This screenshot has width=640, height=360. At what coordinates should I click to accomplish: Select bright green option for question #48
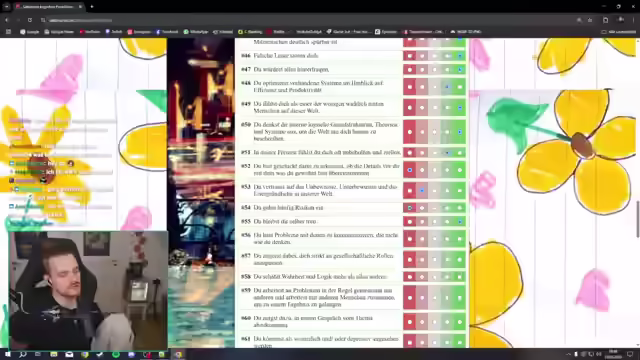pos(460,87)
